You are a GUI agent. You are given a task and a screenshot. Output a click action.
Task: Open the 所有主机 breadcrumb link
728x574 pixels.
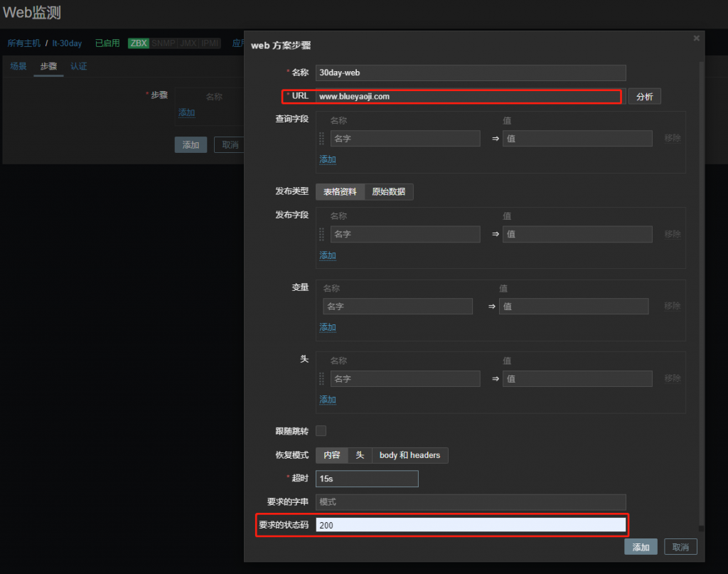pyautogui.click(x=24, y=43)
